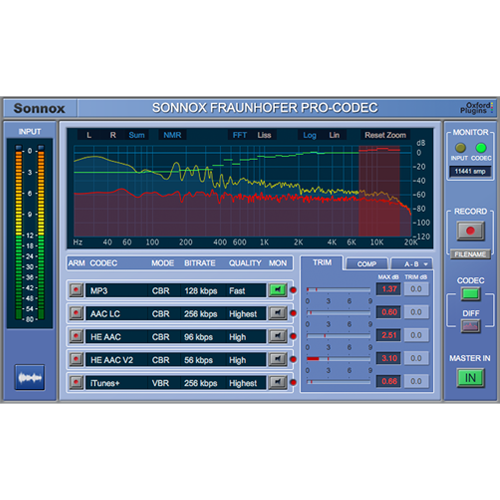This screenshot has width=500, height=500.
Task: Click Reset Zoom in the display
Action: (385, 135)
